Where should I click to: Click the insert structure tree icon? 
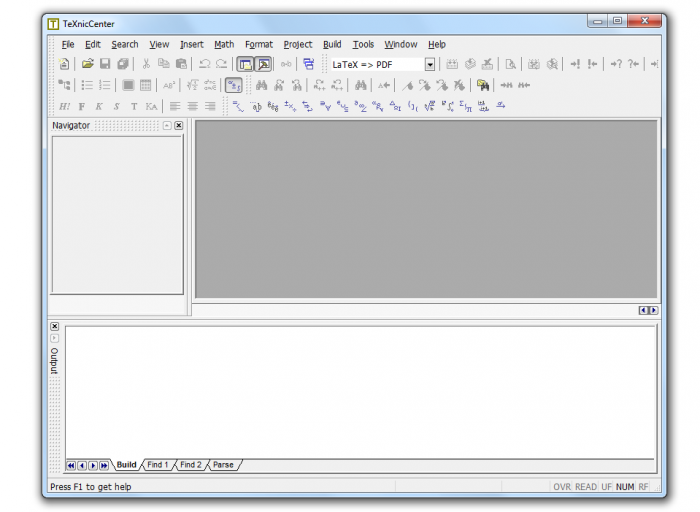tap(64, 85)
